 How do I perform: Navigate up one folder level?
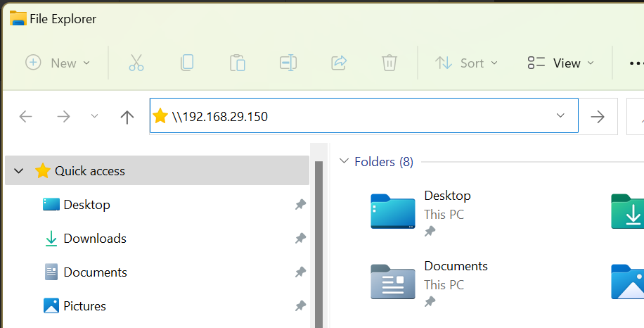127,117
